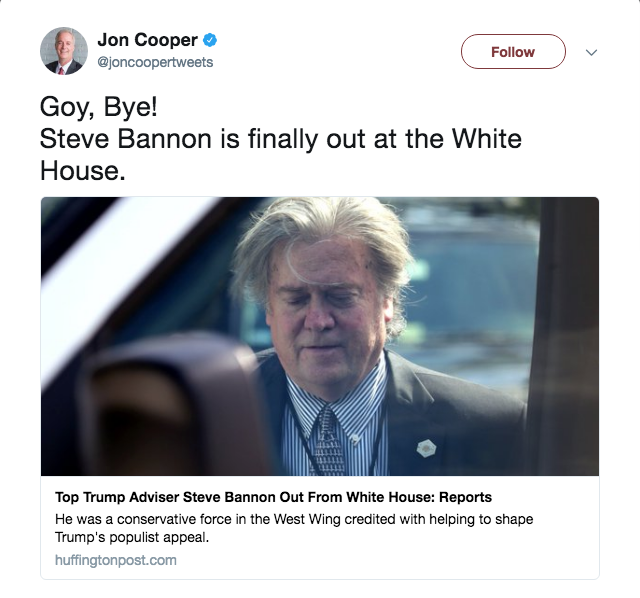Click the 'Goy, Bye!' tweet text
Screen dimensions: 640x598
click(98, 107)
